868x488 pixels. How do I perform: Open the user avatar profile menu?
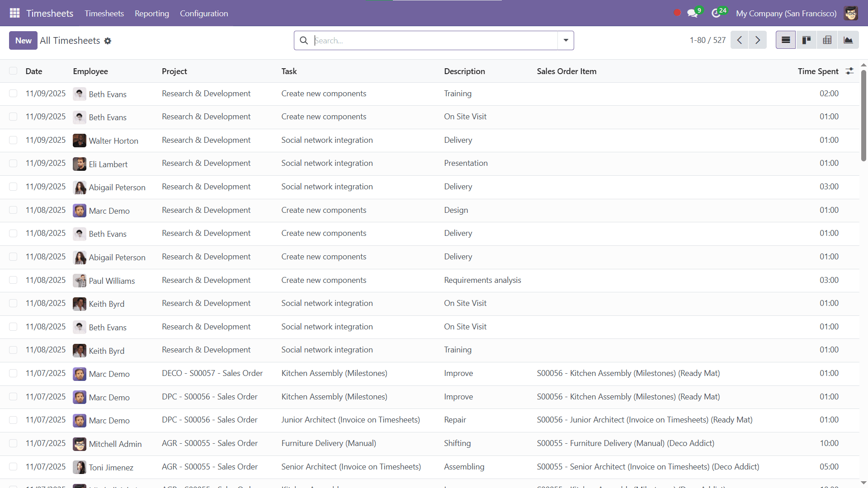pyautogui.click(x=851, y=13)
